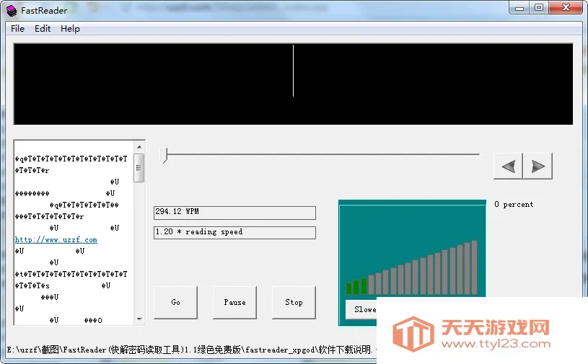Click the text list scroll up arrow

(x=139, y=147)
